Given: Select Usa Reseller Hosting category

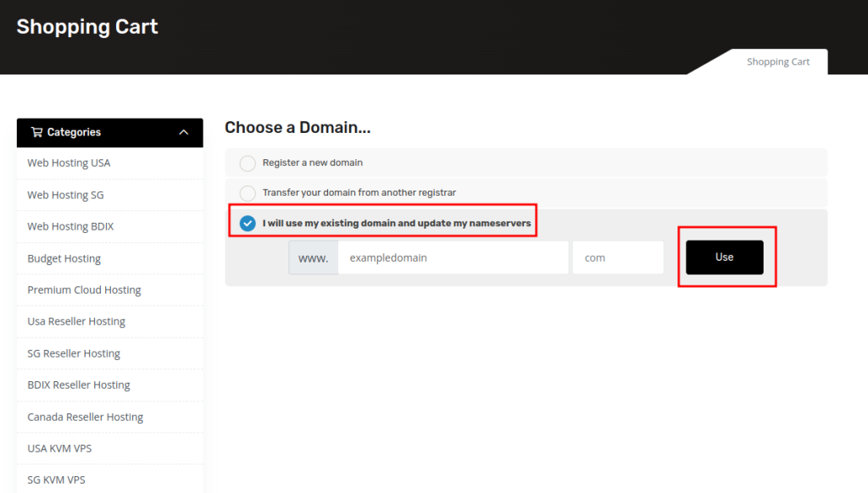Looking at the screenshot, I should tap(76, 322).
